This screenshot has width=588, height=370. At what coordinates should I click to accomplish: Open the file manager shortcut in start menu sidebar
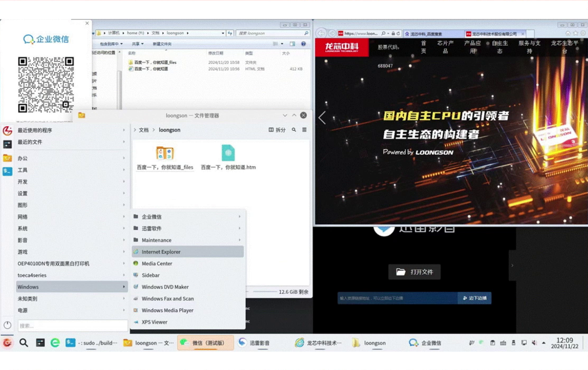[x=7, y=158]
